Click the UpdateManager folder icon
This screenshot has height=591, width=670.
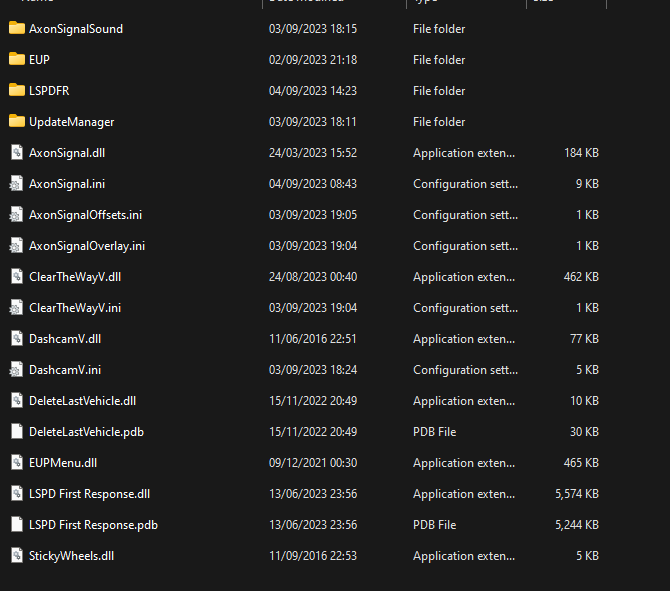pyautogui.click(x=16, y=121)
